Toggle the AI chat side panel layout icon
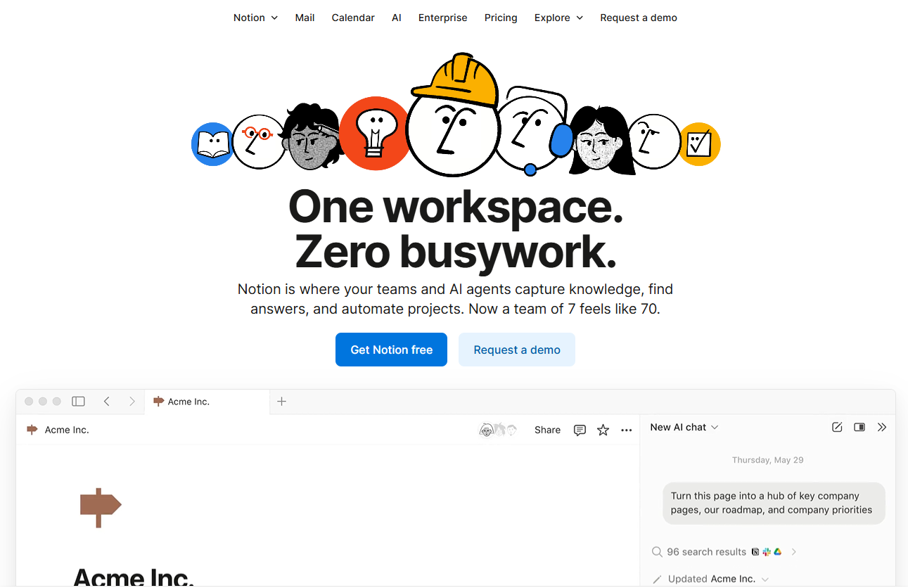 (x=859, y=428)
